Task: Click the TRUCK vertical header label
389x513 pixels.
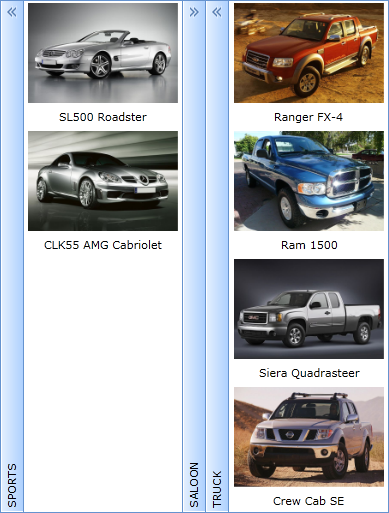Action: [x=217, y=489]
